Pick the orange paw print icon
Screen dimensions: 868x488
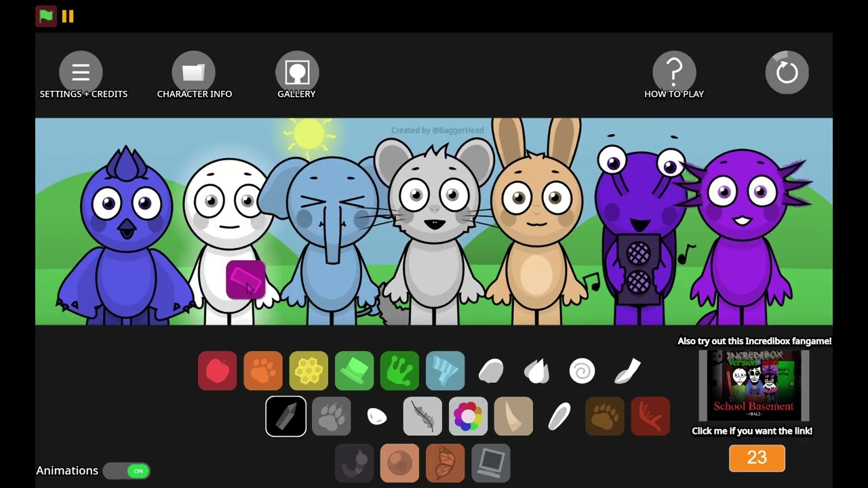263,371
